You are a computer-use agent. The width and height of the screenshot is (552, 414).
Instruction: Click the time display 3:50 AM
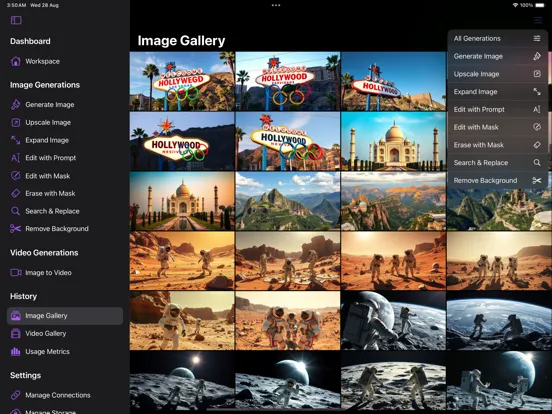pos(16,5)
